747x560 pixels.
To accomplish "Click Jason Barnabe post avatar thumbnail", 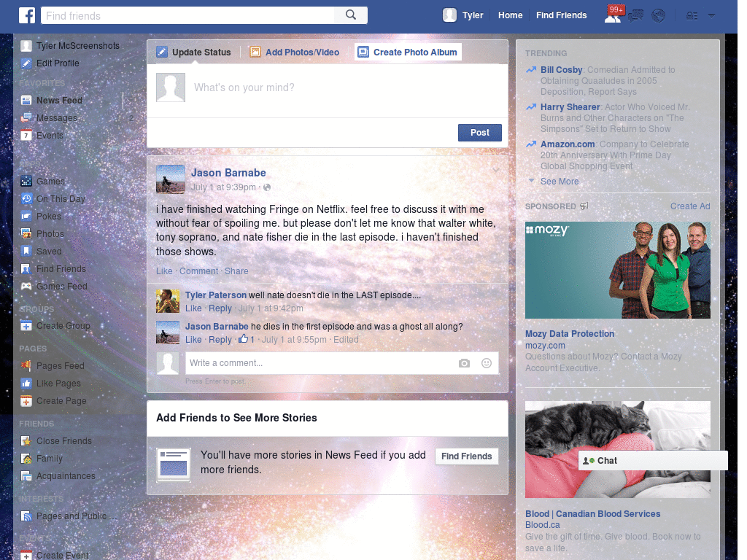I will 170,179.
